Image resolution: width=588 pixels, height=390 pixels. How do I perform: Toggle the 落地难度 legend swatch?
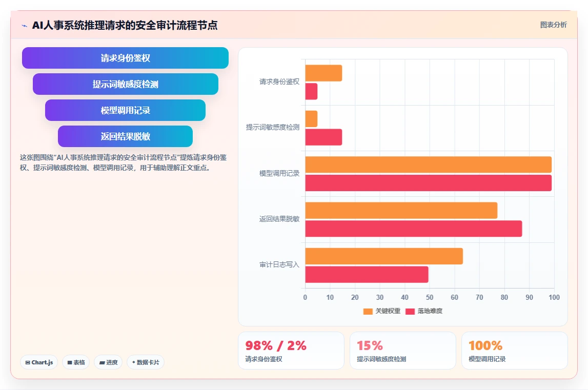(x=410, y=311)
